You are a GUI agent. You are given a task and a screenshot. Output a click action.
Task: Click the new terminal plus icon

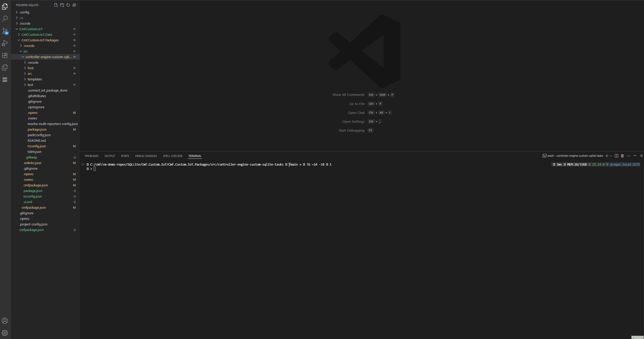click(x=607, y=156)
